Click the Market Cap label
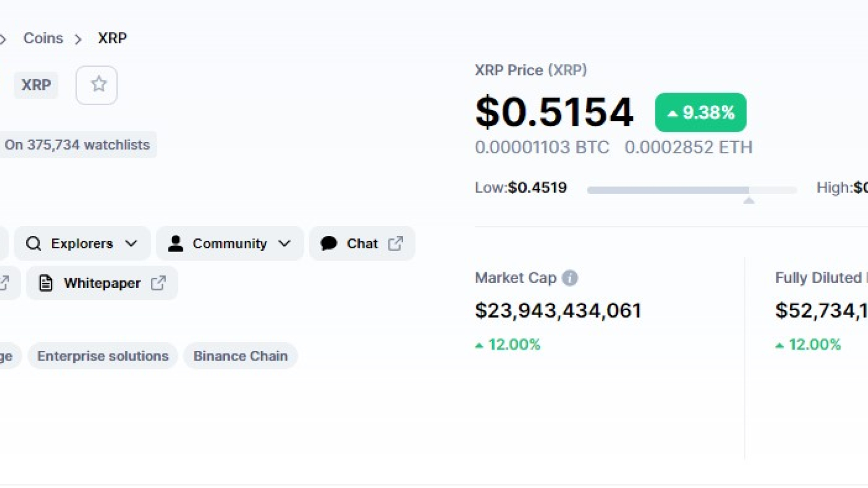This screenshot has width=868, height=488. (516, 278)
